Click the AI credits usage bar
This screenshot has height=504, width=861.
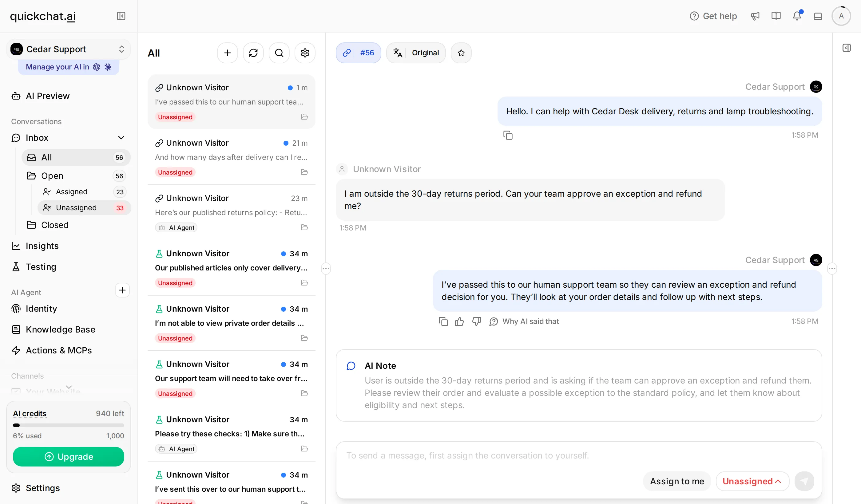point(68,425)
